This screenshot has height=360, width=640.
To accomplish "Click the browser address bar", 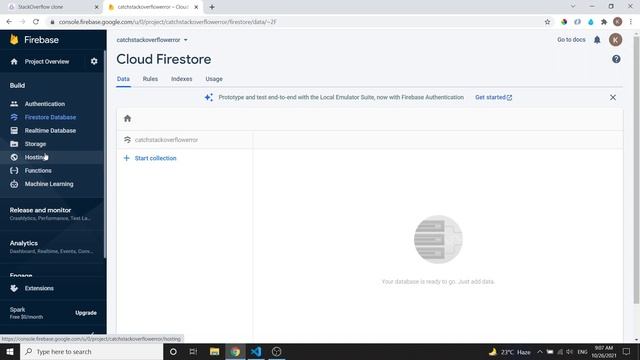I will pyautogui.click(x=298, y=22).
